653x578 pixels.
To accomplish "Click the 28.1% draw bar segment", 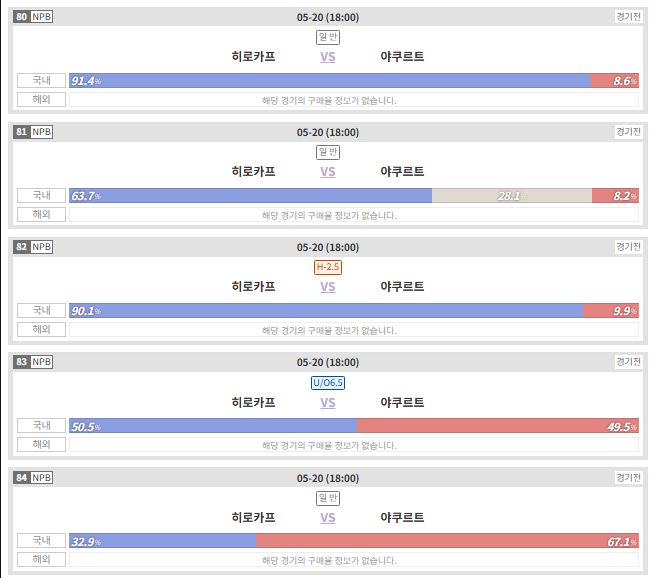I will pyautogui.click(x=512, y=195).
